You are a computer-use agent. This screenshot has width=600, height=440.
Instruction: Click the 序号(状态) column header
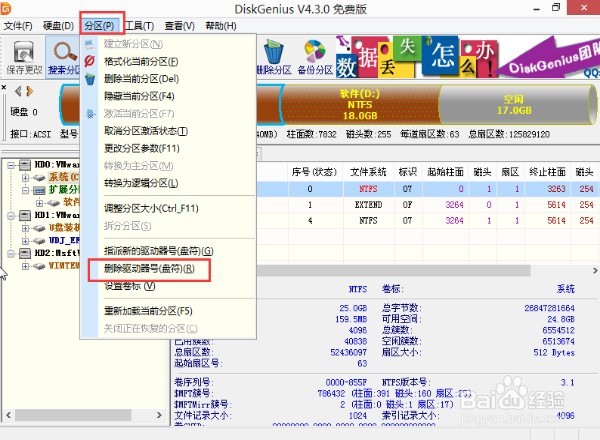click(x=314, y=172)
